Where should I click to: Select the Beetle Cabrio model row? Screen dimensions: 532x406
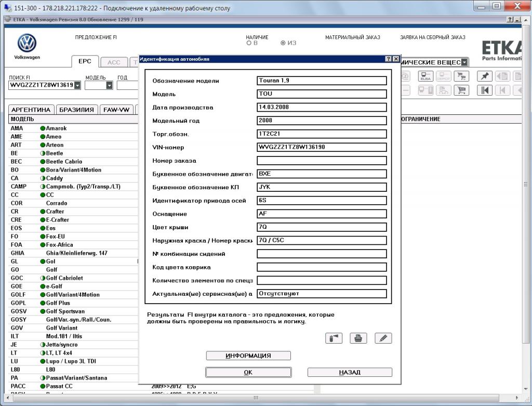73,162
